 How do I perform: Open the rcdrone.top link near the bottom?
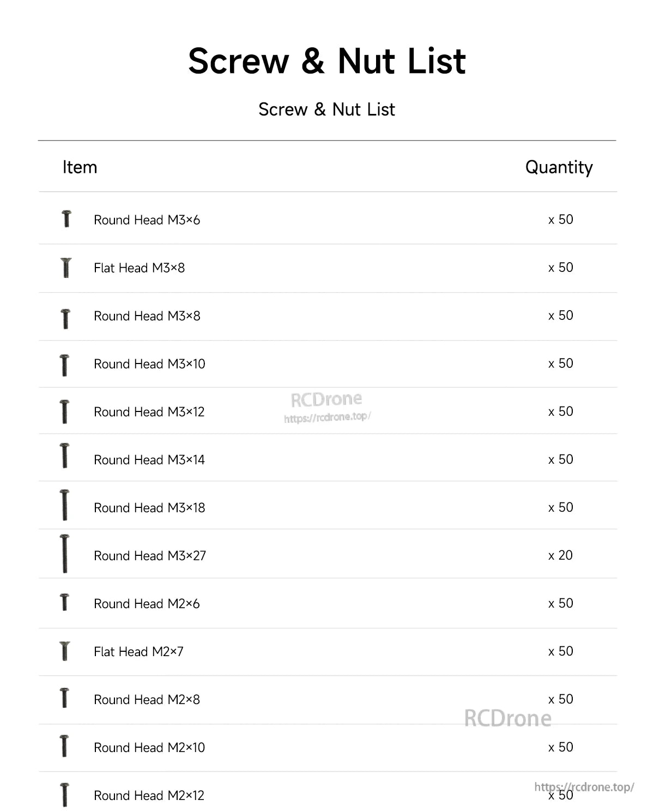pyautogui.click(x=584, y=787)
